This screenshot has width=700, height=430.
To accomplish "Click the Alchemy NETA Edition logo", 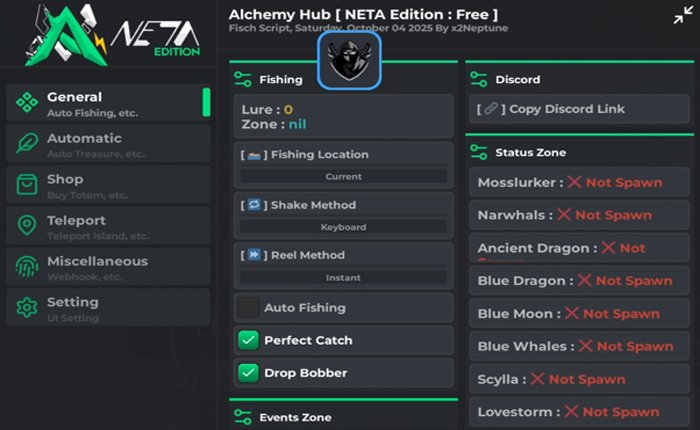I will click(x=102, y=37).
